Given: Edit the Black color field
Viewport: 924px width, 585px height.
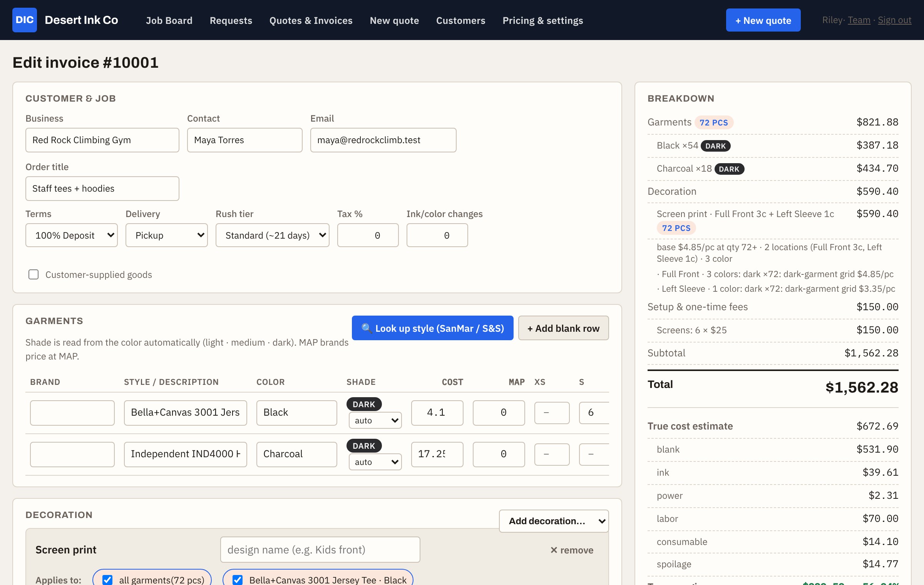Looking at the screenshot, I should 297,413.
